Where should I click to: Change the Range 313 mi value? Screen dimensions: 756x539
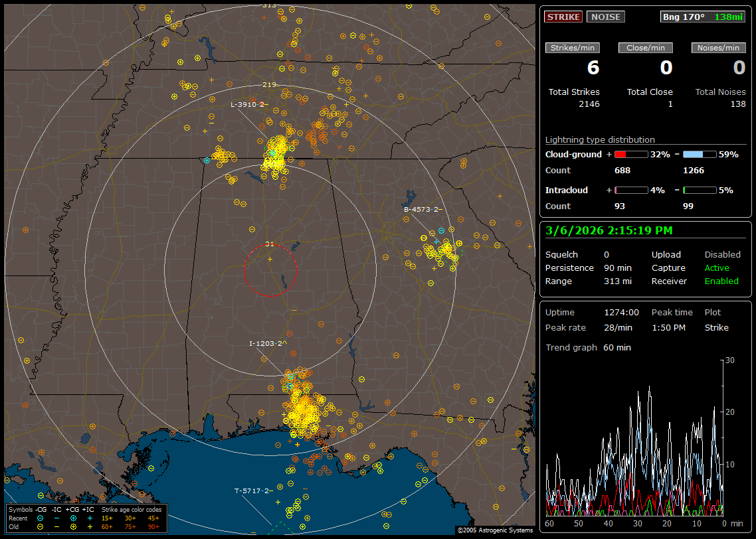pos(617,281)
